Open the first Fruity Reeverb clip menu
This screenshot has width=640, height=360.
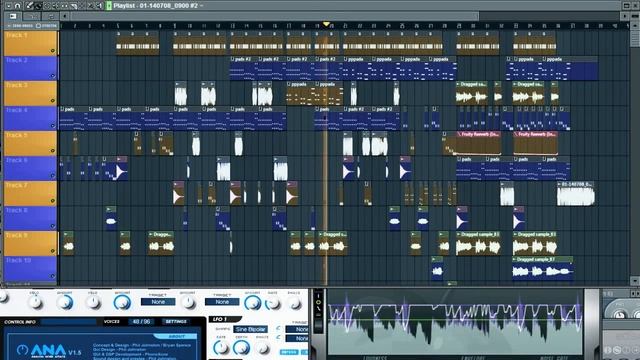[x=460, y=134]
